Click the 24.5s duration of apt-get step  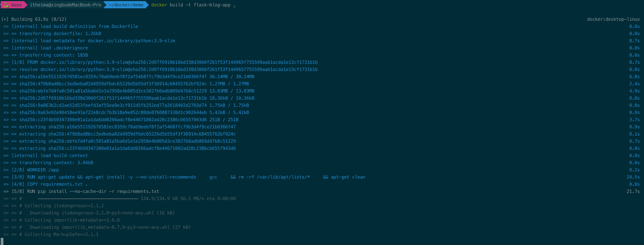pos(633,177)
